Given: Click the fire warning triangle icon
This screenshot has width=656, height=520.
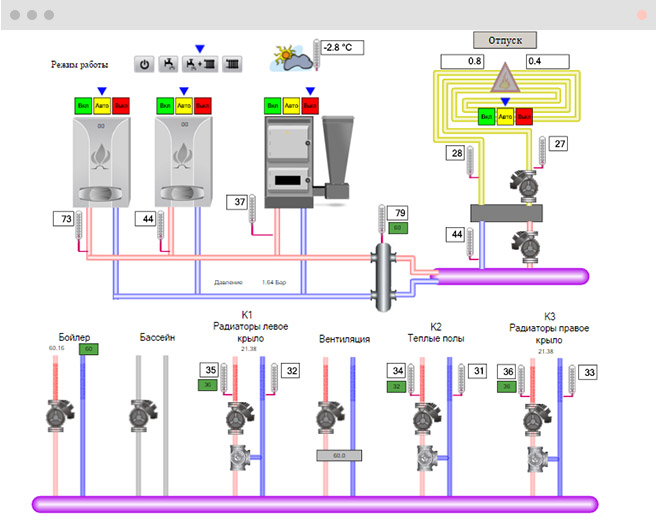Looking at the screenshot, I should point(505,78).
